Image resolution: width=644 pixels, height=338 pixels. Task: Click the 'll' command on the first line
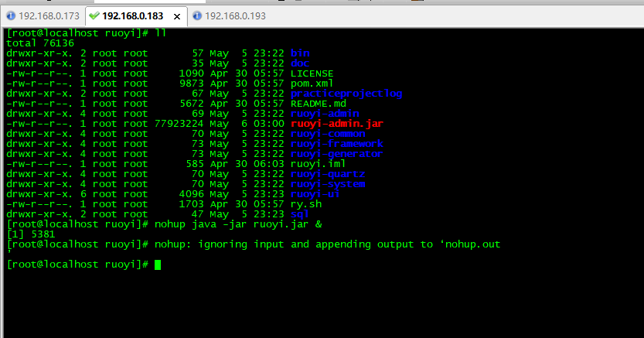(x=161, y=33)
